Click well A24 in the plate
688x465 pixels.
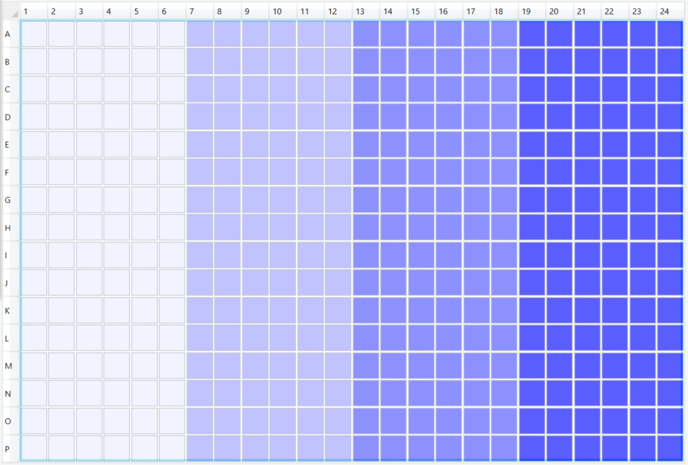[x=670, y=34]
